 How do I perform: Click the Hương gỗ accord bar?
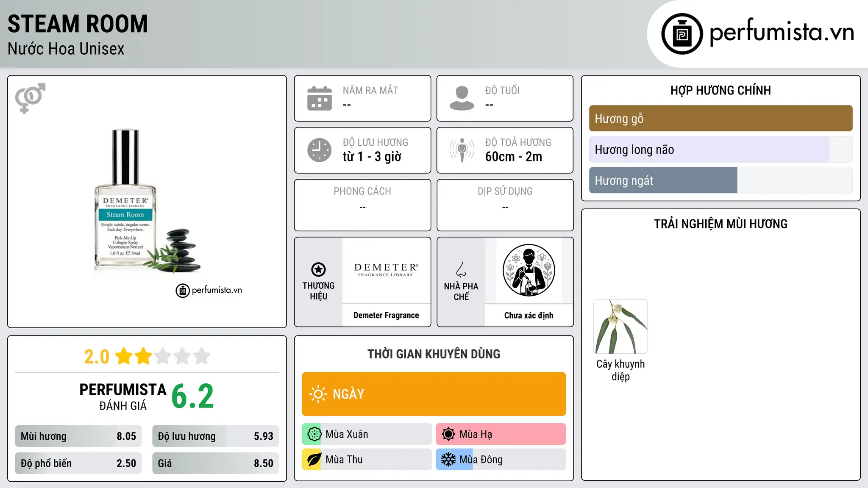click(x=721, y=119)
